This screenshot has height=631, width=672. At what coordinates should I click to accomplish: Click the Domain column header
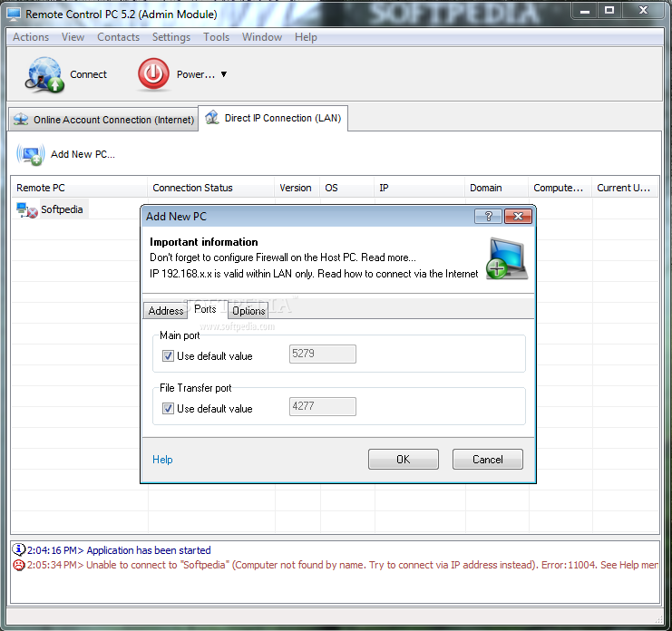[x=497, y=188]
